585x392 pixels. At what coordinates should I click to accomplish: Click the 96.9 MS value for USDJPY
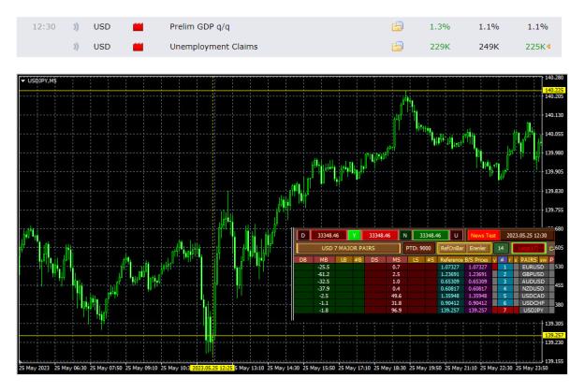tap(396, 311)
